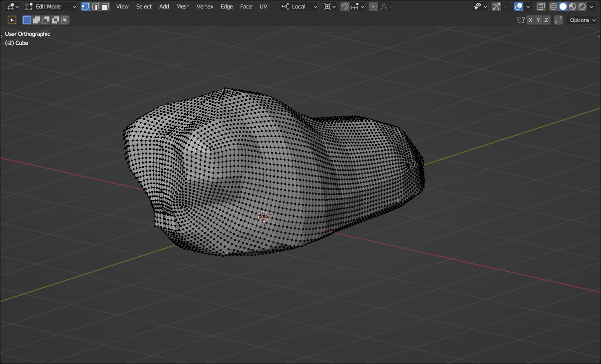
Task: Open the Vertex menu
Action: pos(205,6)
